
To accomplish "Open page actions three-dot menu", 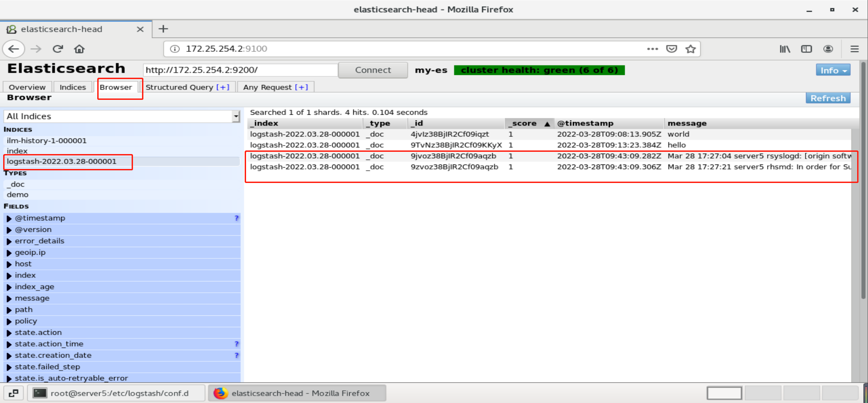I will pos(652,49).
